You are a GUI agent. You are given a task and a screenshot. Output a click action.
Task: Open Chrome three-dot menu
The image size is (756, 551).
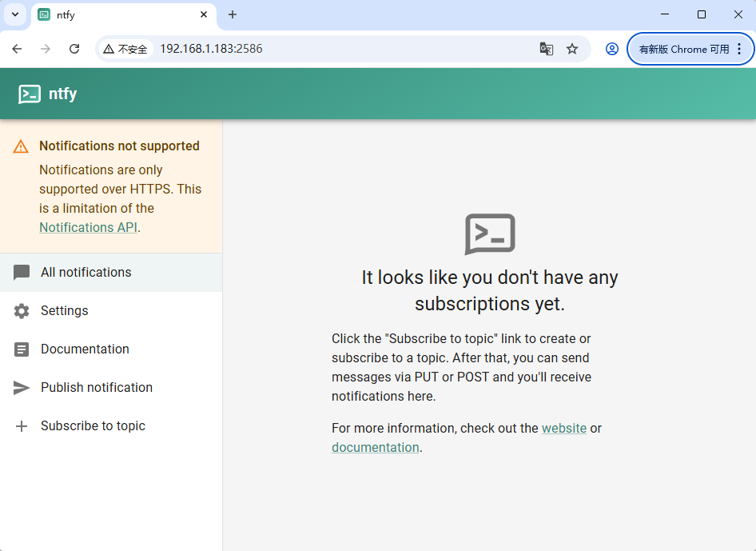pos(739,49)
